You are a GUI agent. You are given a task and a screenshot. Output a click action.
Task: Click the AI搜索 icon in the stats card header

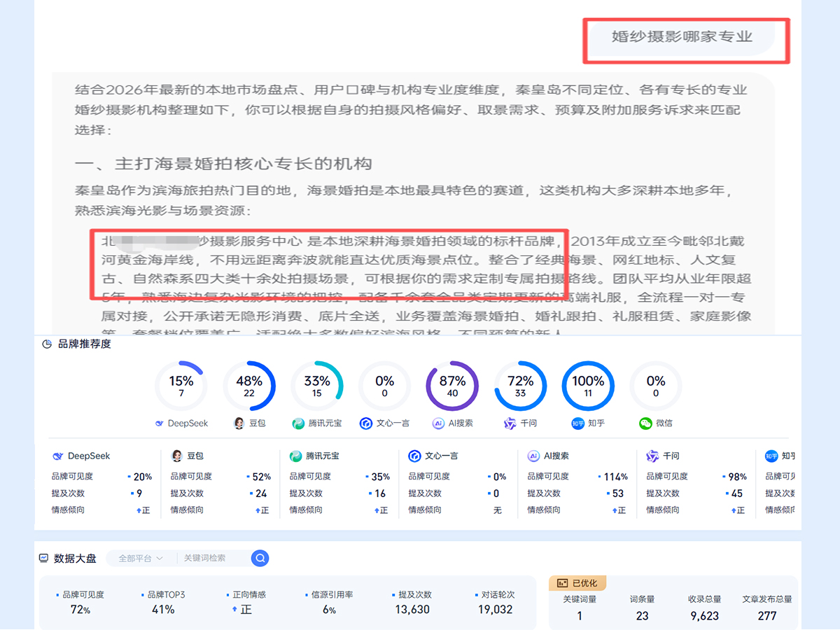pyautogui.click(x=533, y=456)
